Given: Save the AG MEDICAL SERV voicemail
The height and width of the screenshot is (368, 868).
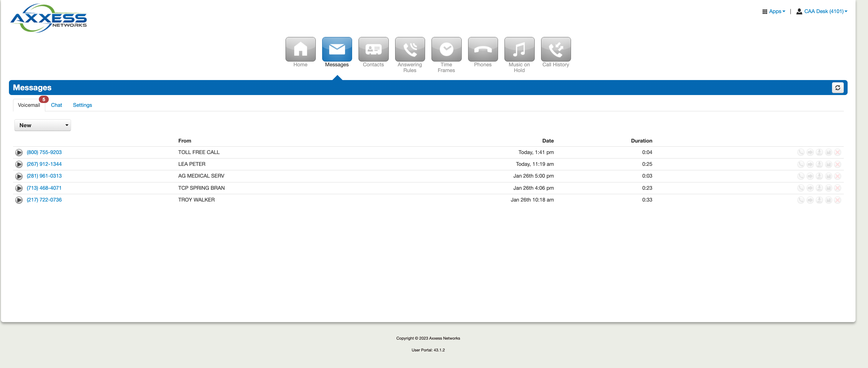Looking at the screenshot, I should pos(828,176).
